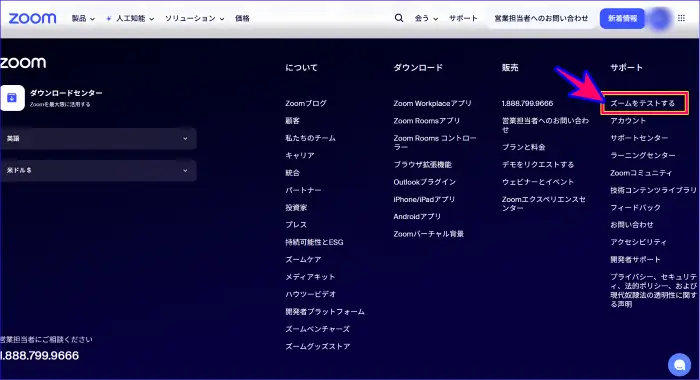The height and width of the screenshot is (380, 700).
Task: Click the Zoom logo in the top navigation
Action: [33, 18]
